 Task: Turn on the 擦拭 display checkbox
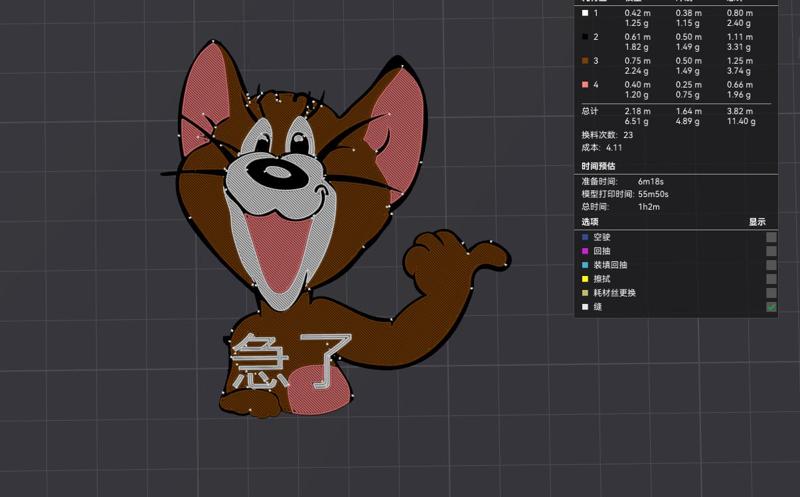pyautogui.click(x=771, y=279)
